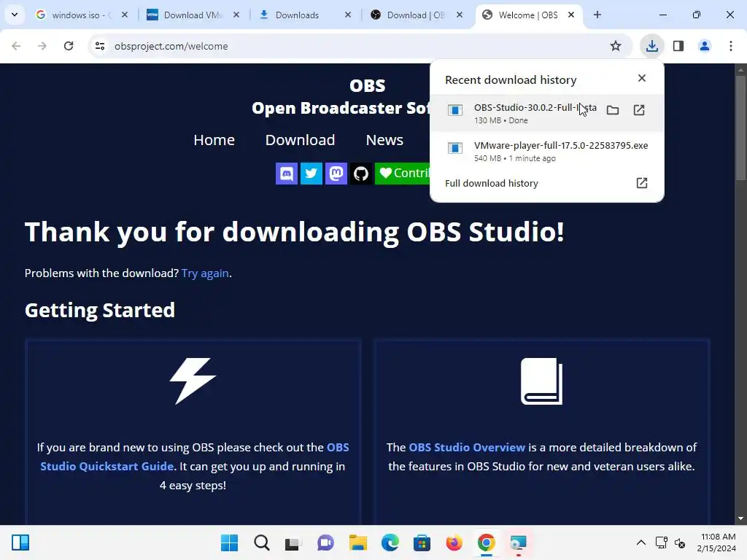Click the Chrome downloads toolbar icon
Image resolution: width=747 pixels, height=560 pixels.
click(x=651, y=46)
